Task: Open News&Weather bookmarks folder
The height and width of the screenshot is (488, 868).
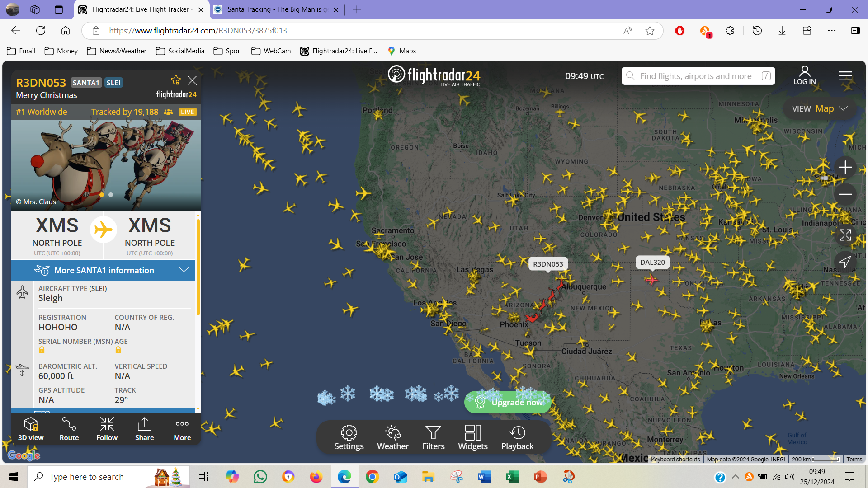Action: click(117, 51)
